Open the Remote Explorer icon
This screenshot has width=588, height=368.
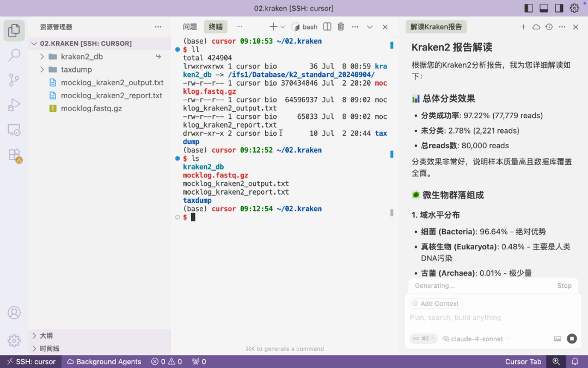pos(14,130)
